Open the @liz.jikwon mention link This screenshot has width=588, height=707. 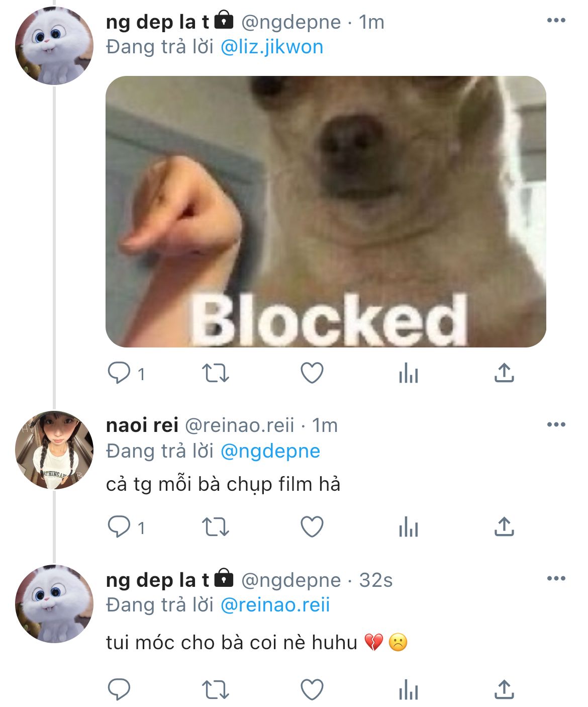click(272, 47)
